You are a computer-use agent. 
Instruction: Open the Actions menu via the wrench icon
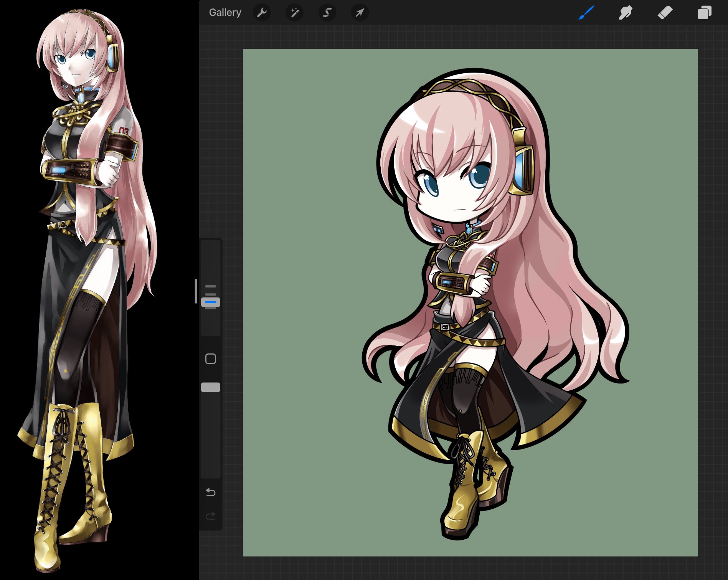tap(262, 13)
